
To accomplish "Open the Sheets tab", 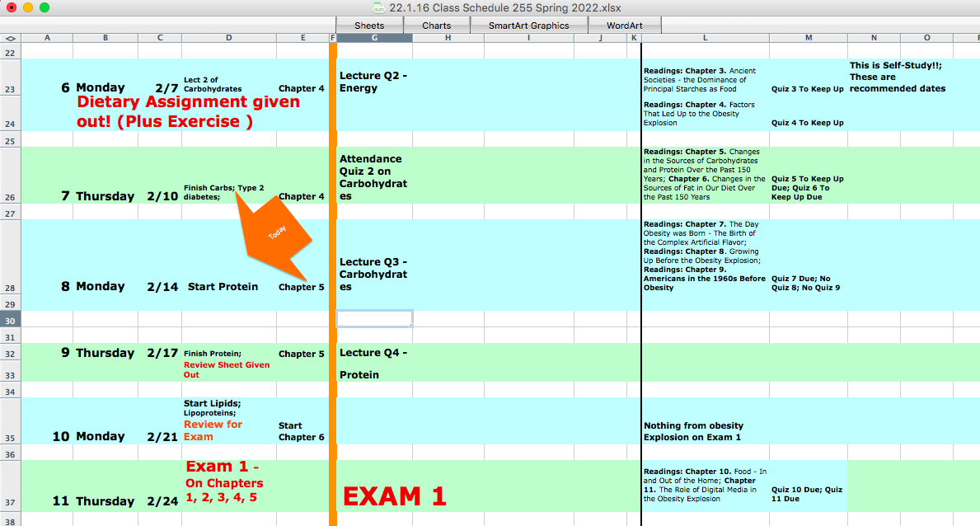I will pos(369,26).
